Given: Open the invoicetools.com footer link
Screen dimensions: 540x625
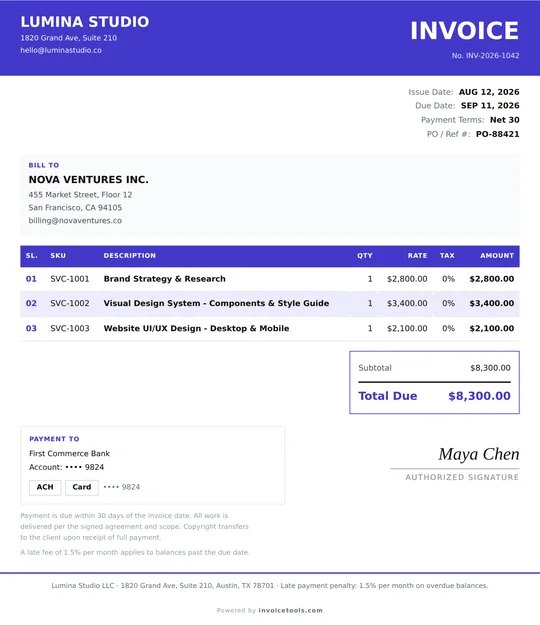Looking at the screenshot, I should pos(291,610).
